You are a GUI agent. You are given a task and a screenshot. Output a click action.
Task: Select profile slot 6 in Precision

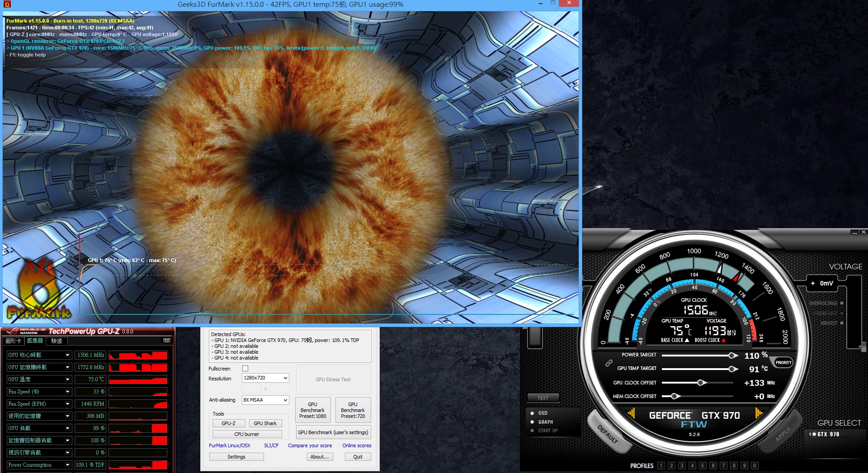[713, 466]
